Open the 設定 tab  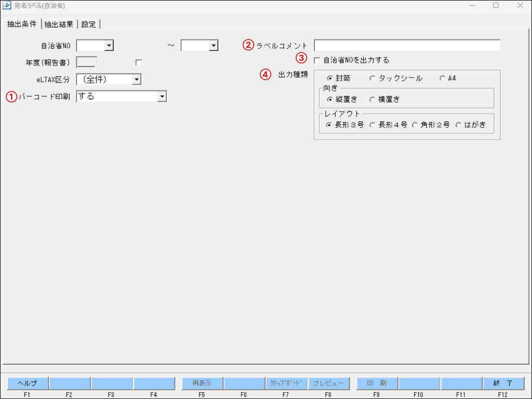[88, 24]
